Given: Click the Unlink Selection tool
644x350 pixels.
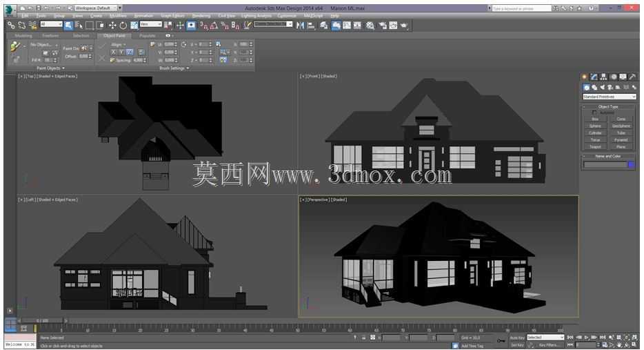Looking at the screenshot, I should pyautogui.click(x=22, y=26).
